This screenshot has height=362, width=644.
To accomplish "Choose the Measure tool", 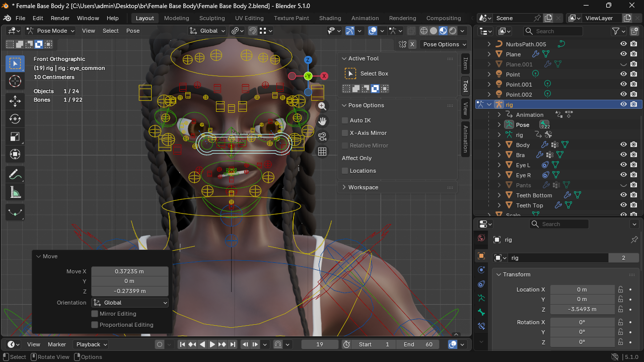I will (x=15, y=192).
